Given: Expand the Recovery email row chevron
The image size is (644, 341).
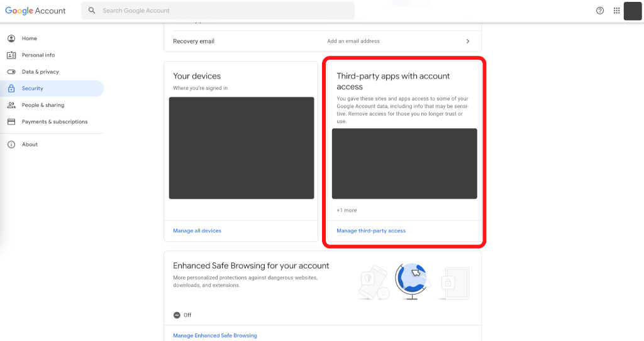Looking at the screenshot, I should coord(467,41).
